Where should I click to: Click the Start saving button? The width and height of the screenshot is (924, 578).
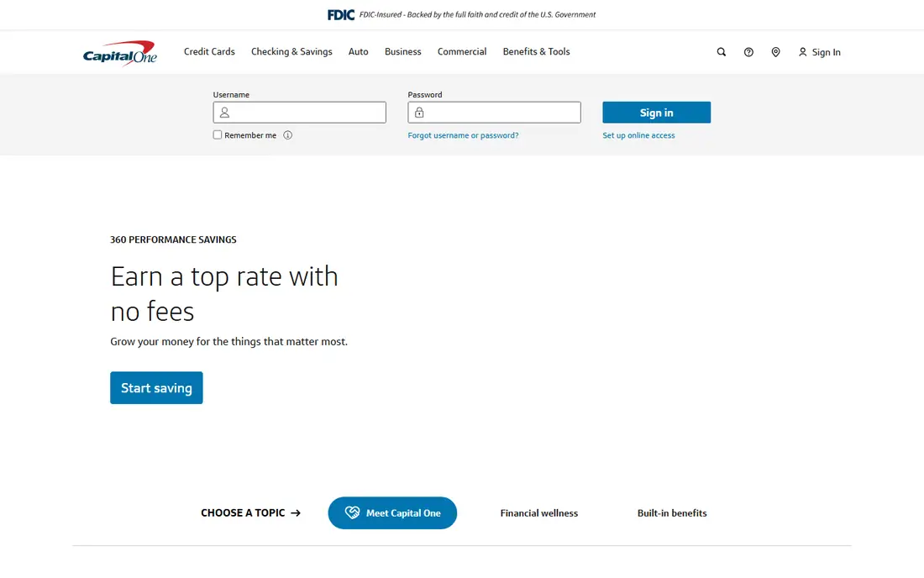click(x=156, y=387)
